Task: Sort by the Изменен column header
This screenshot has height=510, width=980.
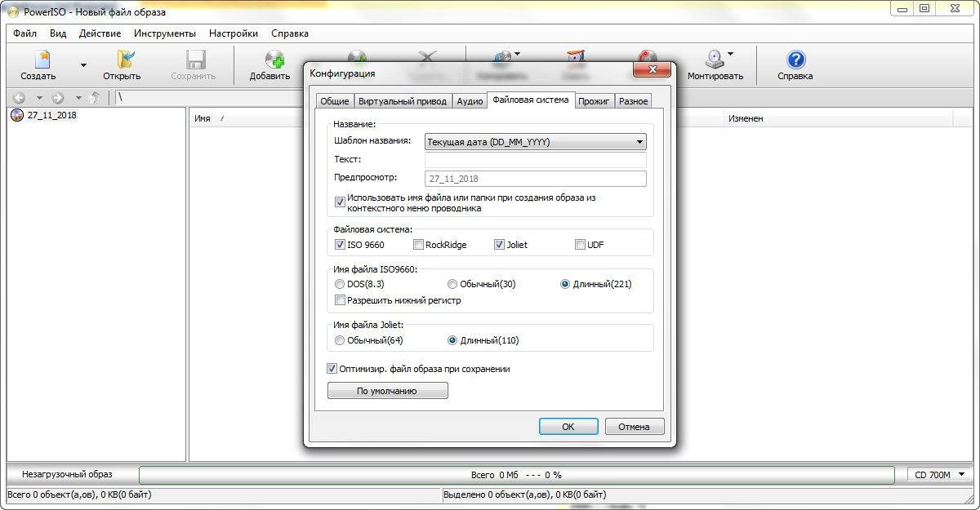Action: (x=746, y=118)
